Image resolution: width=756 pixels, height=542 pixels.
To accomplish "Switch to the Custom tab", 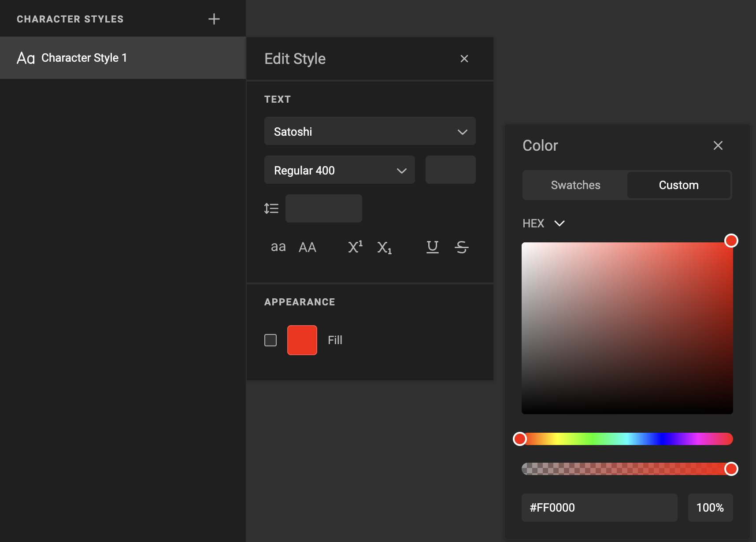I will point(678,185).
